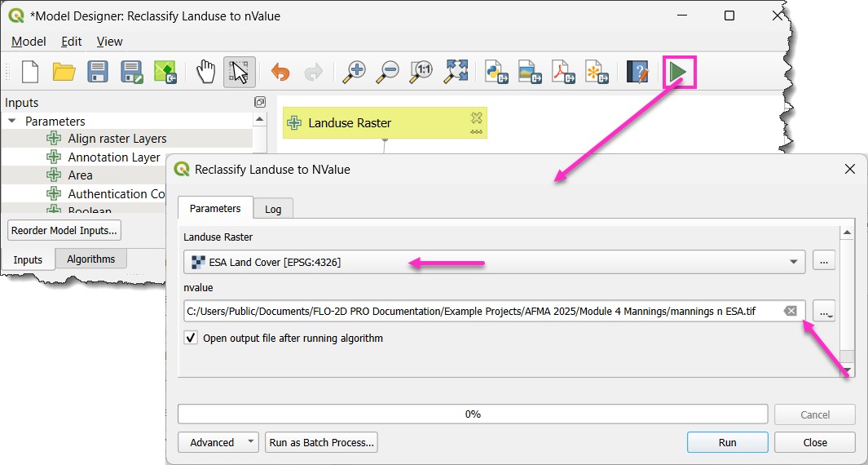Viewport: 868px width, 465px height.
Task: Click the Run button in dialog
Action: 727,442
